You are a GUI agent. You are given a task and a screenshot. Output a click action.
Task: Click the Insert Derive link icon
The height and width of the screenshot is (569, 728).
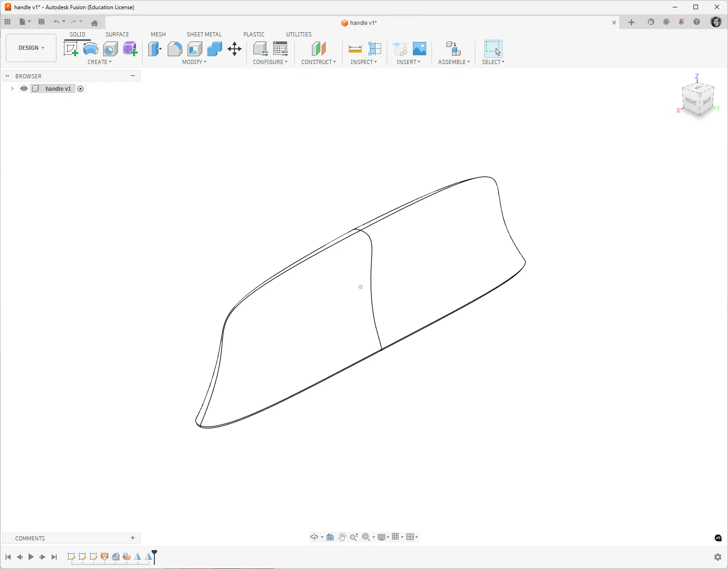tap(399, 49)
